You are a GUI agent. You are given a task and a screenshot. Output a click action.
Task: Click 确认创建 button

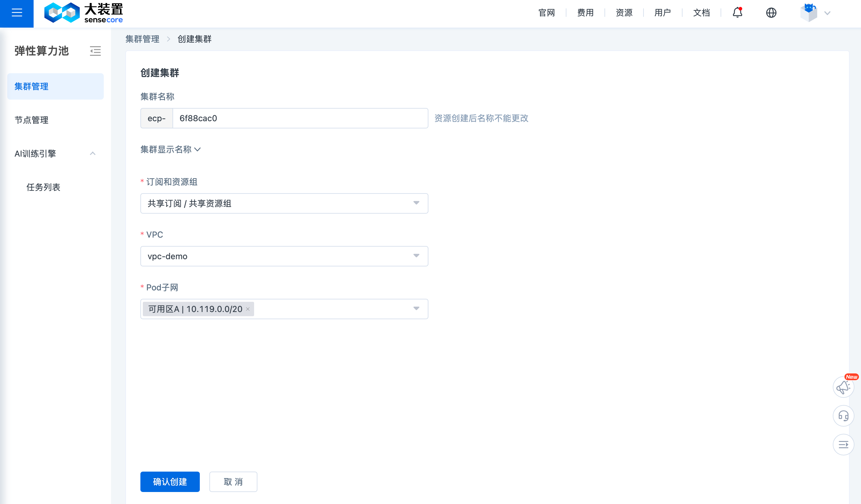click(x=170, y=482)
